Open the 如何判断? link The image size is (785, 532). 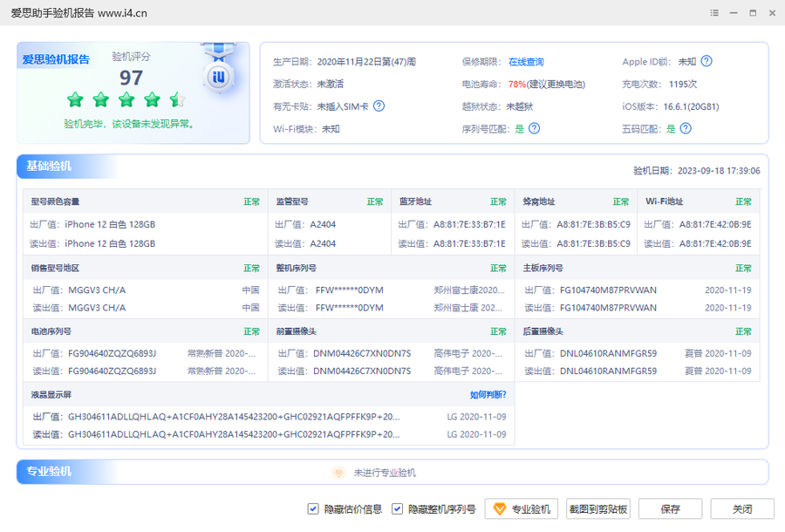pyautogui.click(x=488, y=395)
